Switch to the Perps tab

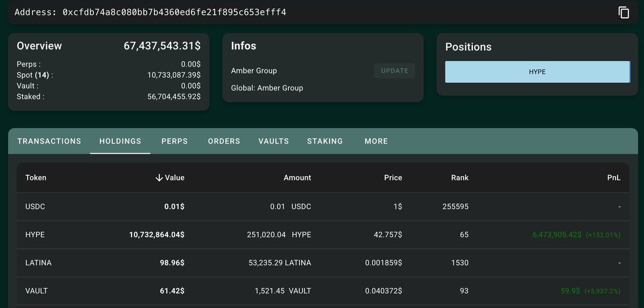[x=174, y=141]
